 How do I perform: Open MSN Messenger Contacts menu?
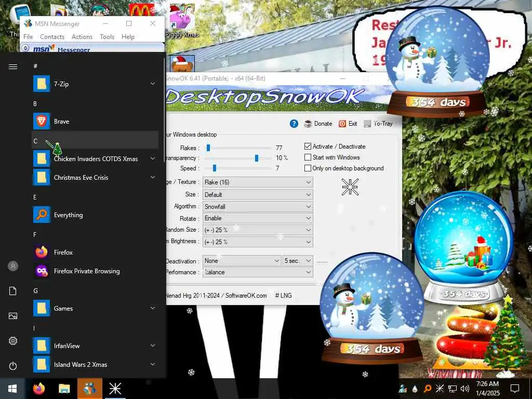[x=52, y=37]
